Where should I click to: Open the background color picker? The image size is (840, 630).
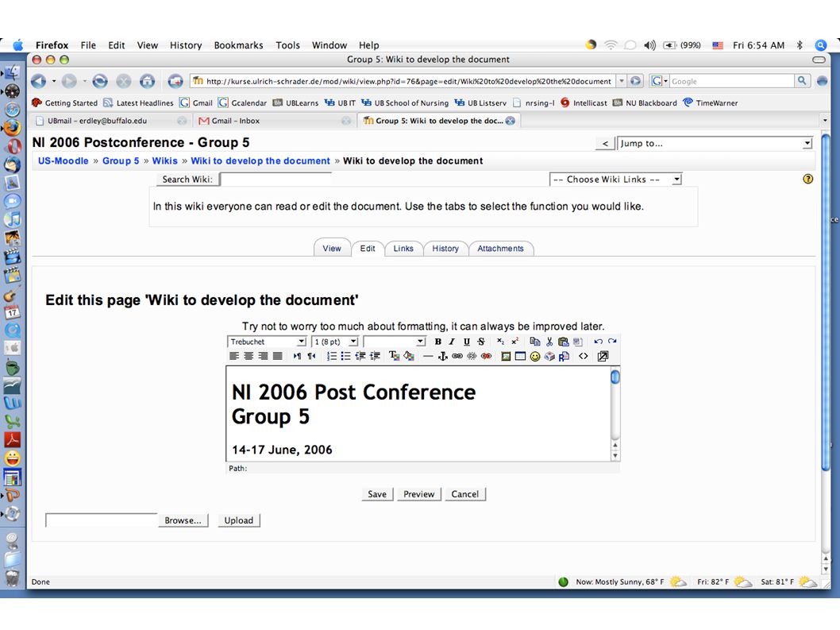tap(409, 356)
